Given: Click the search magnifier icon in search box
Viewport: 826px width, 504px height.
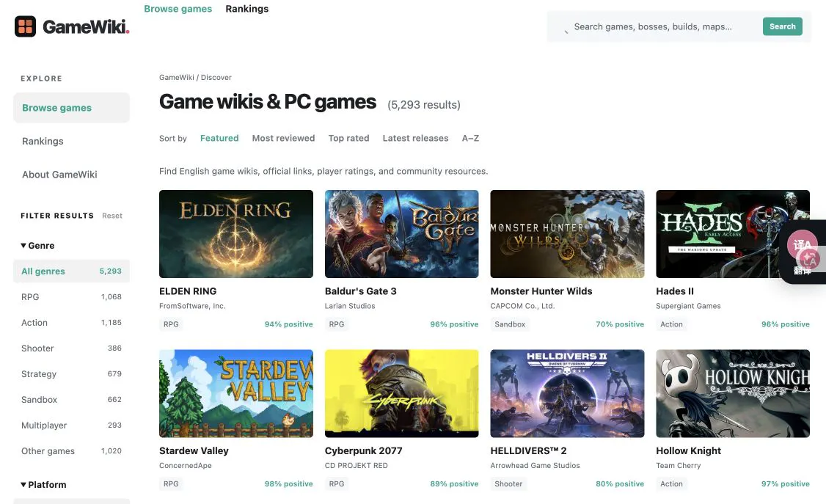Looking at the screenshot, I should (x=566, y=31).
